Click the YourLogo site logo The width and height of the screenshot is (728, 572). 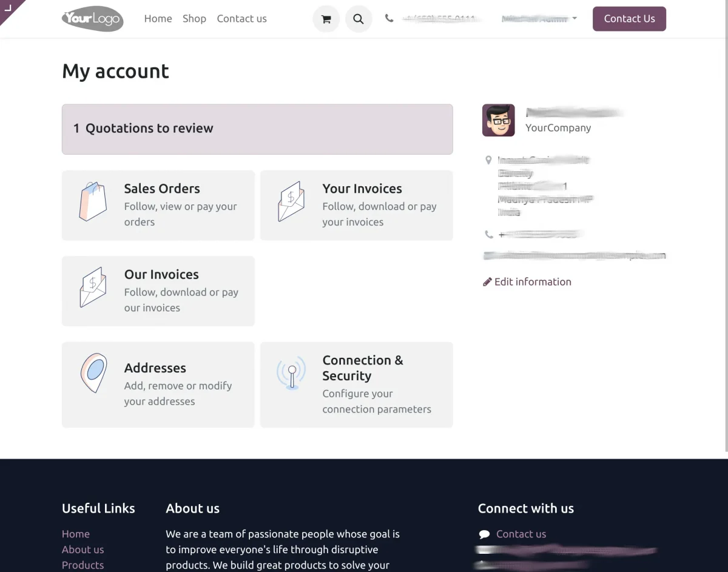(92, 19)
